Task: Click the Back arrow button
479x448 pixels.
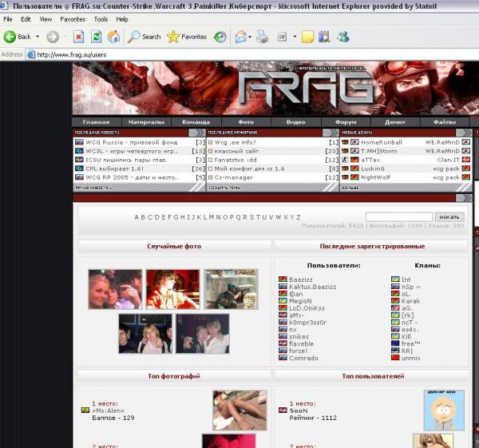Action: click(x=17, y=37)
